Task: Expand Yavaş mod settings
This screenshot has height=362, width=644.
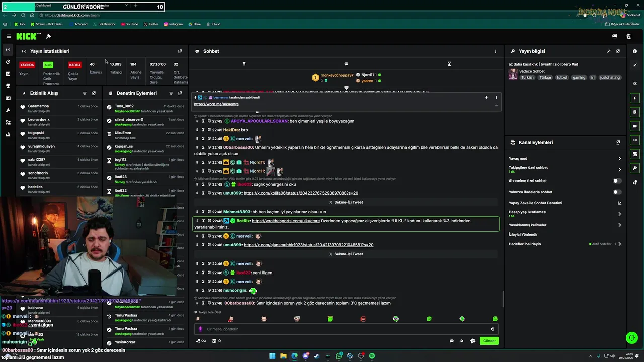Action: (620, 159)
